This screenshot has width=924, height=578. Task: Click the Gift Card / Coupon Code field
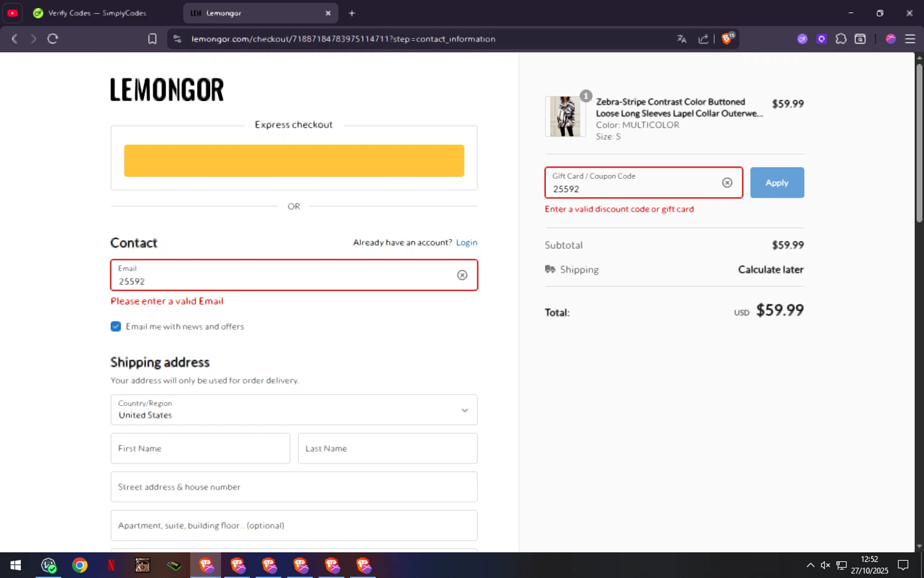click(x=644, y=182)
